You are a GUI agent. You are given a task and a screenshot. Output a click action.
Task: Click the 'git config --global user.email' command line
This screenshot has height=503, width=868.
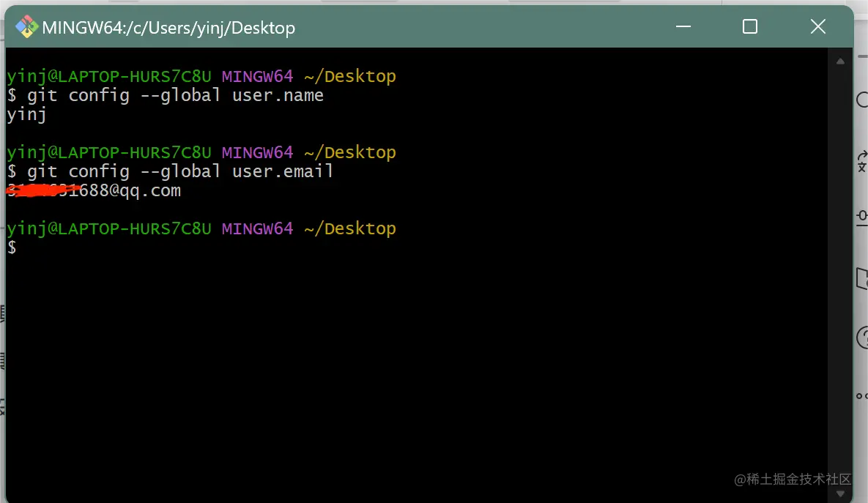pyautogui.click(x=170, y=171)
